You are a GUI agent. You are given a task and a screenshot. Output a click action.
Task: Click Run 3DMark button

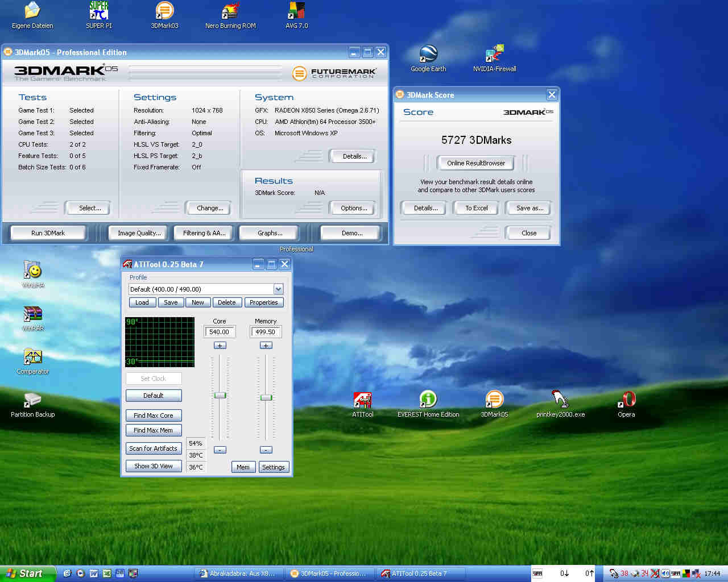48,233
